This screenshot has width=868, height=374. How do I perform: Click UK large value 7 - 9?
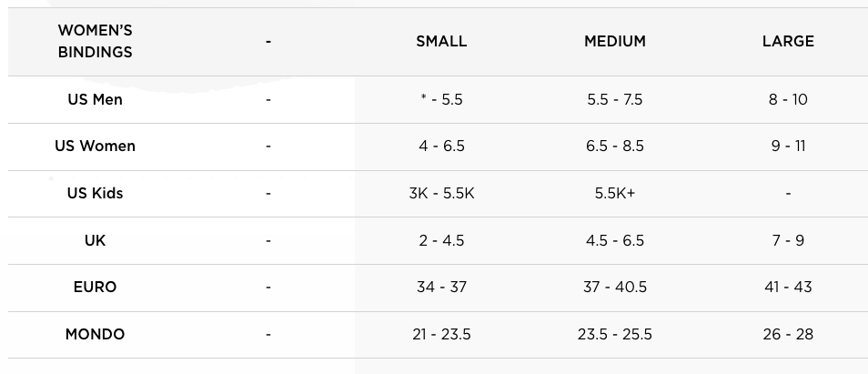(788, 240)
